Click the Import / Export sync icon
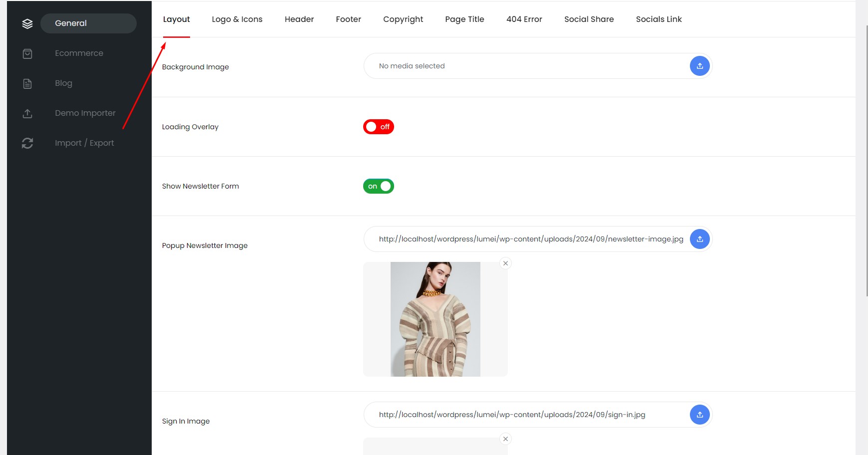 click(27, 143)
